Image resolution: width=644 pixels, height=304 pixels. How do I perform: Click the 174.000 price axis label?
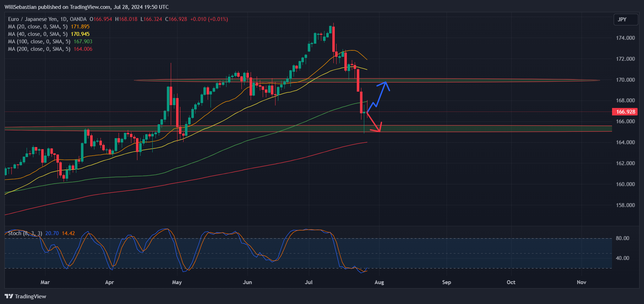coord(625,38)
